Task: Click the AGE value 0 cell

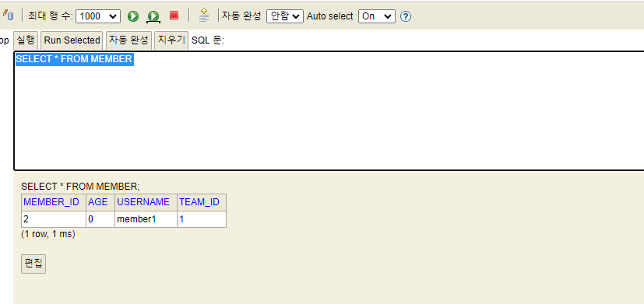Action: pyautogui.click(x=100, y=219)
